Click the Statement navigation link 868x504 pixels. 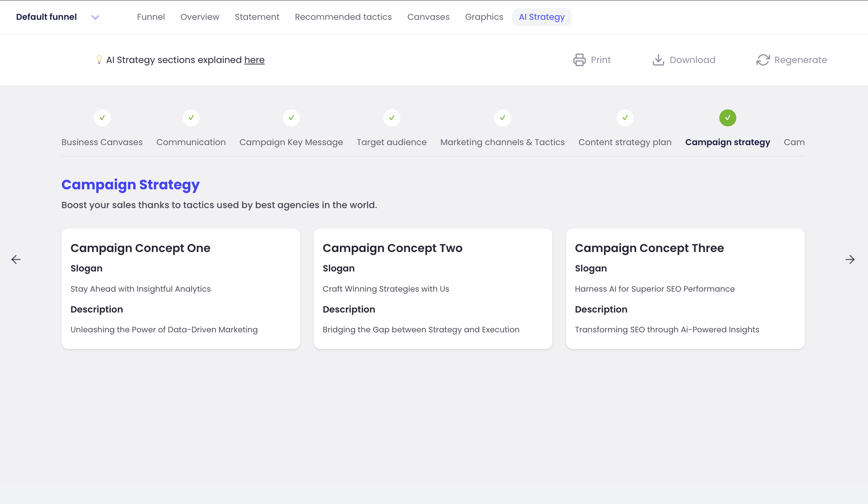point(257,17)
